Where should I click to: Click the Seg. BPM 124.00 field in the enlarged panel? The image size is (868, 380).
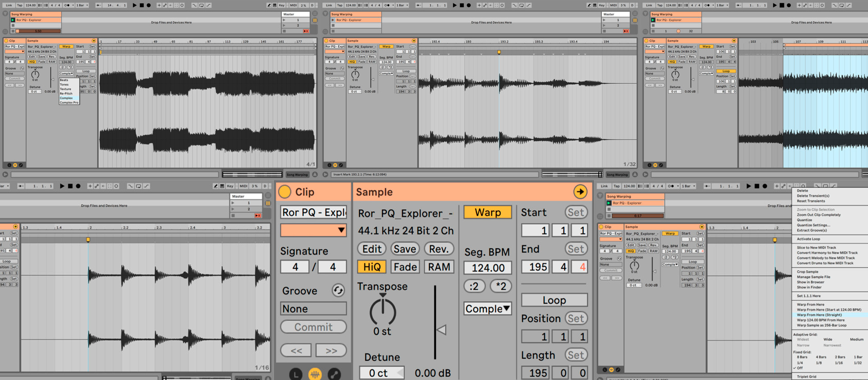point(488,268)
